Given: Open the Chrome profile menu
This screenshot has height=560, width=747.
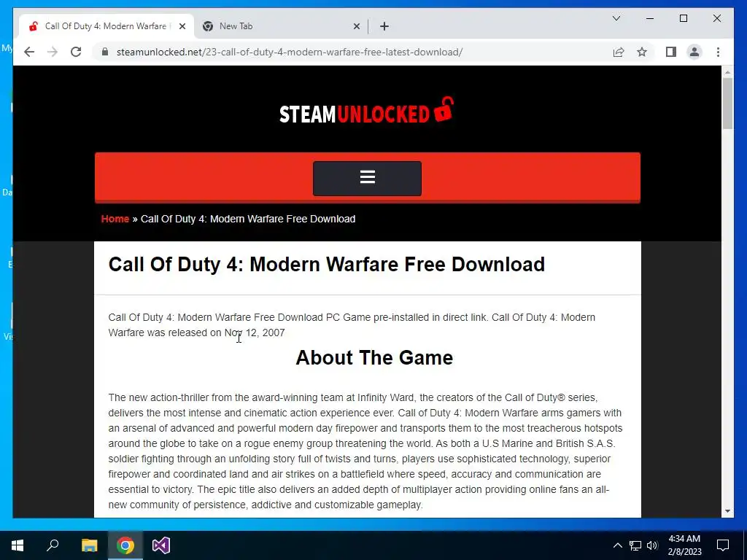Looking at the screenshot, I should click(x=694, y=52).
